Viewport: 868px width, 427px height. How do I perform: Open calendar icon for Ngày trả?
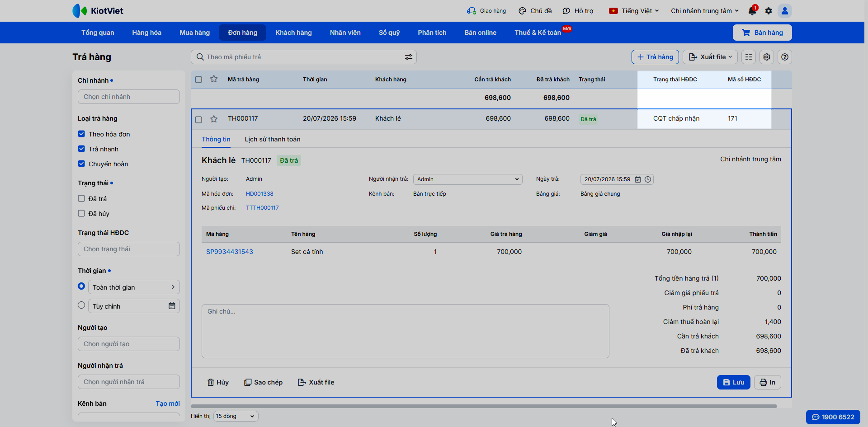pos(638,179)
